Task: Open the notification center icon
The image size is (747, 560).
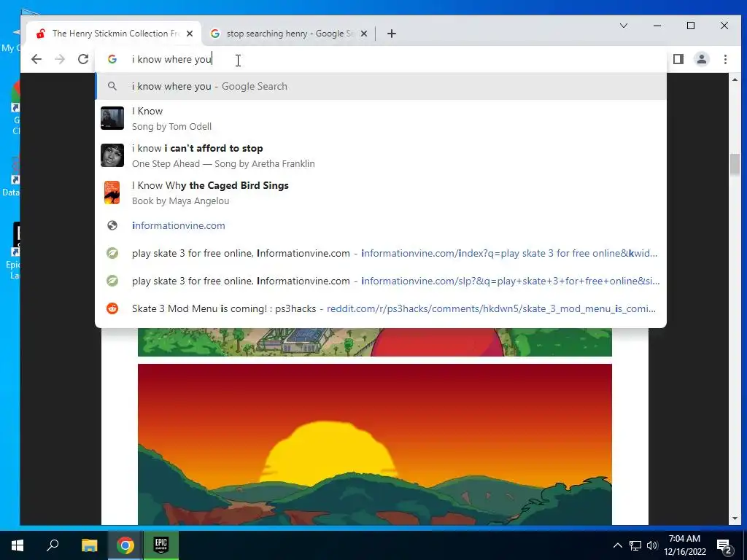Action: pyautogui.click(x=724, y=546)
